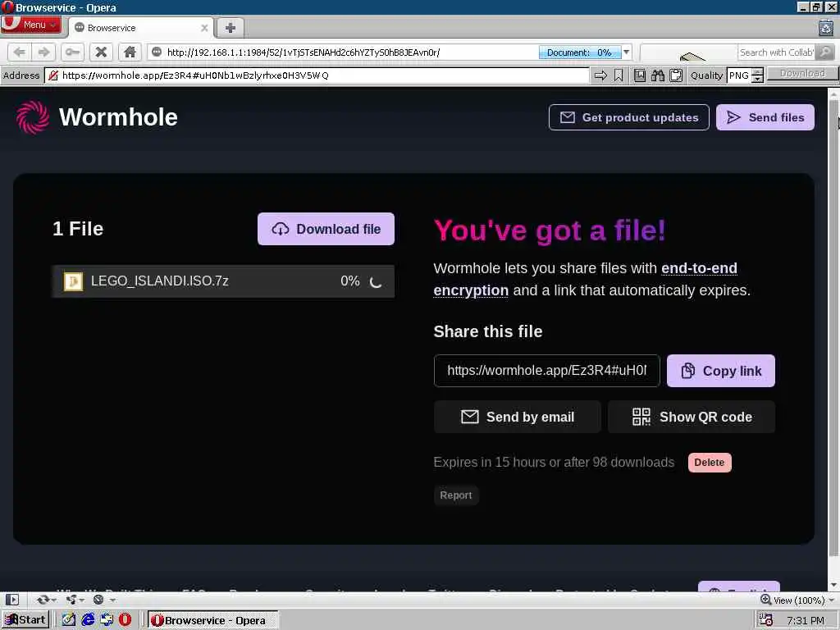840x630 pixels.
Task: Switch to the Browservice tab
Action: click(x=140, y=28)
